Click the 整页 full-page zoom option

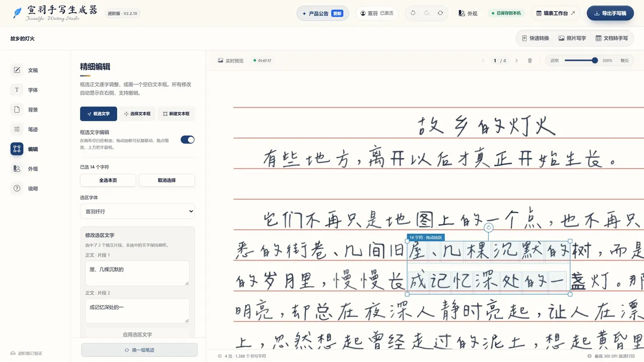point(624,60)
